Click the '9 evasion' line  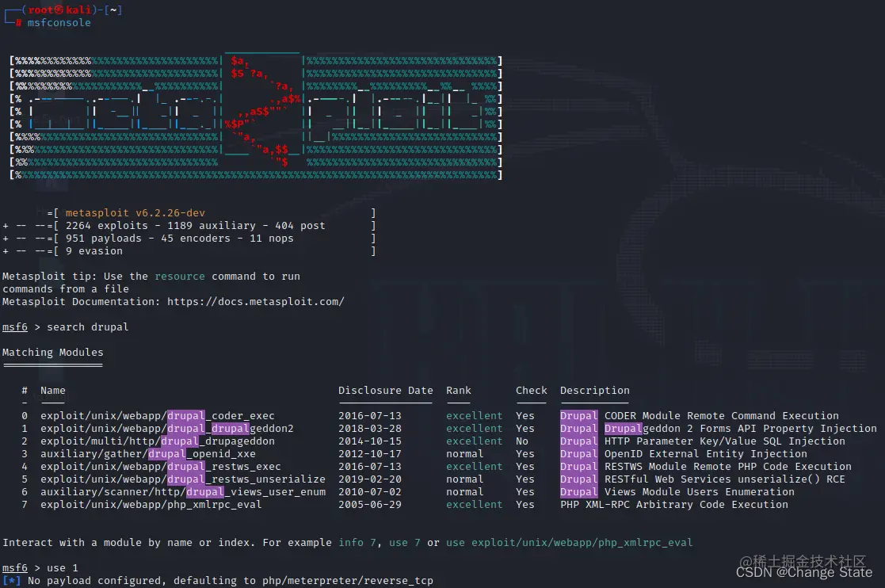point(93,250)
